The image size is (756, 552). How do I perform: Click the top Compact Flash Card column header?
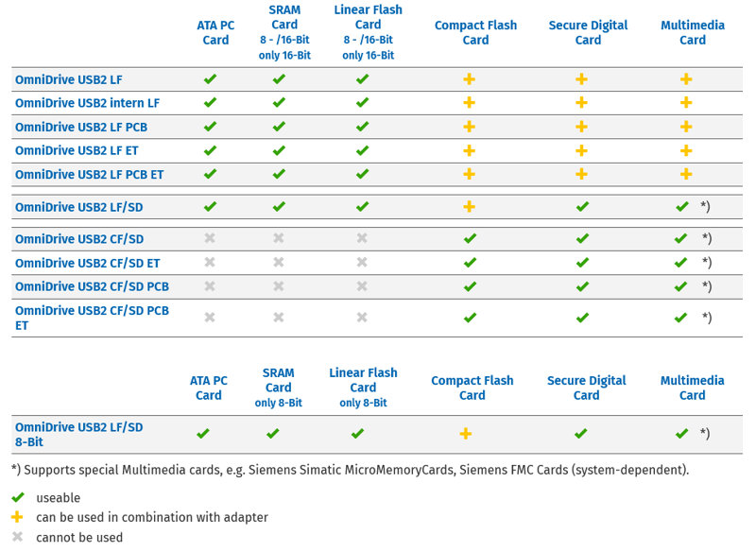(x=475, y=32)
